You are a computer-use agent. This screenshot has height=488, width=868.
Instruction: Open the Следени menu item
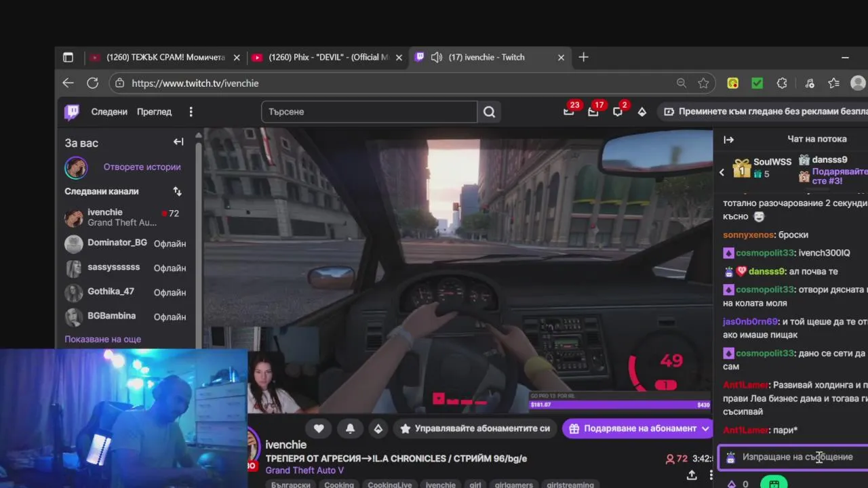point(109,112)
